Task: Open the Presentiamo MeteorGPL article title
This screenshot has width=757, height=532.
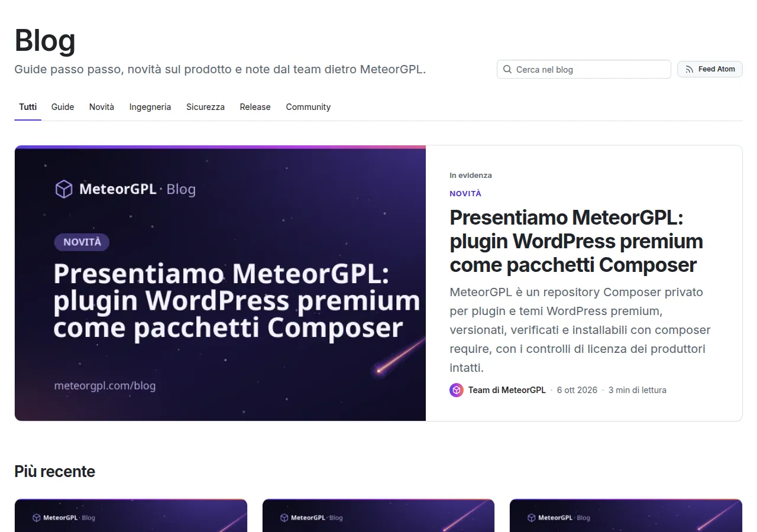Action: click(577, 241)
